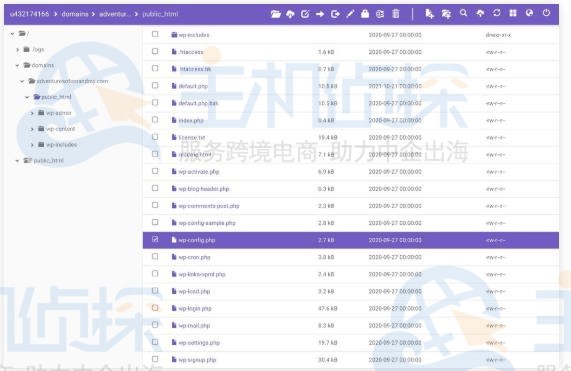Select the wp-mail.php file name
This screenshot has height=371, width=571.
(x=194, y=325)
